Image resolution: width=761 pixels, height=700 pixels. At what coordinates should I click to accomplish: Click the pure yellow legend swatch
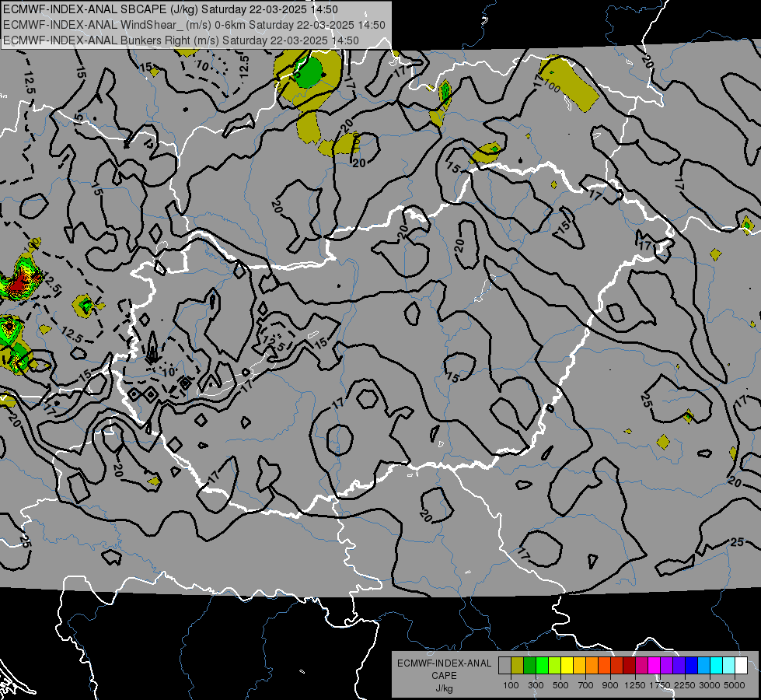[567, 665]
